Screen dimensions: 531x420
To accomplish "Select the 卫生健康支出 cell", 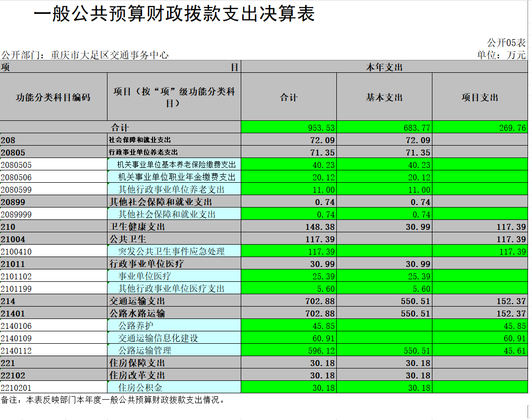I will click(x=174, y=227).
